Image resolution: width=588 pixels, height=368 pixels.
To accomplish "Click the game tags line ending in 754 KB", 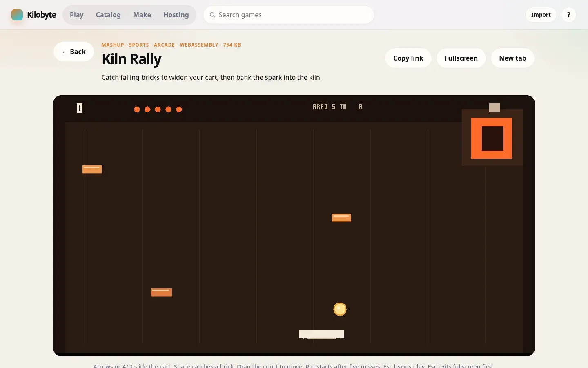I will click(171, 45).
